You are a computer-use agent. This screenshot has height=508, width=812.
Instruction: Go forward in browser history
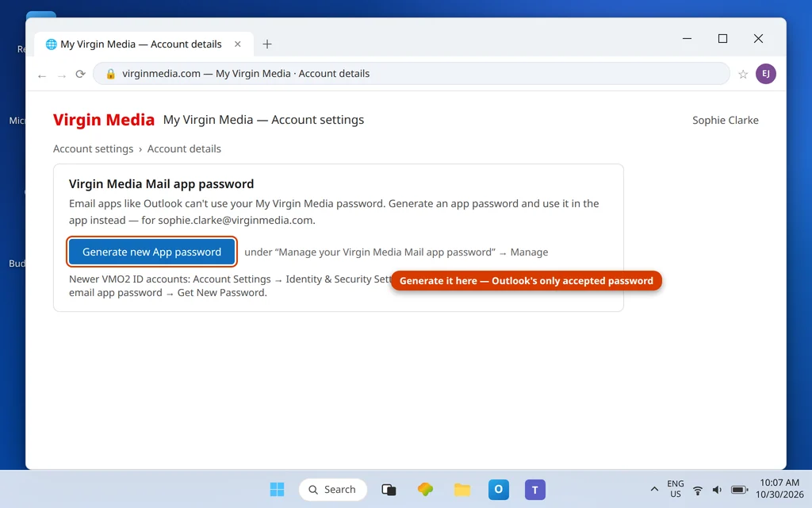[62, 75]
